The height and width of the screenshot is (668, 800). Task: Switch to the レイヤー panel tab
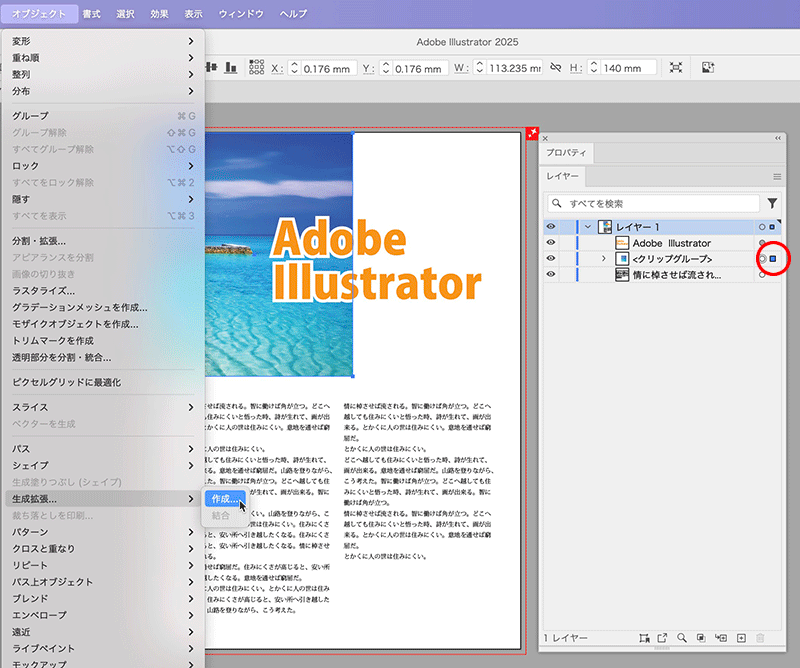[563, 176]
